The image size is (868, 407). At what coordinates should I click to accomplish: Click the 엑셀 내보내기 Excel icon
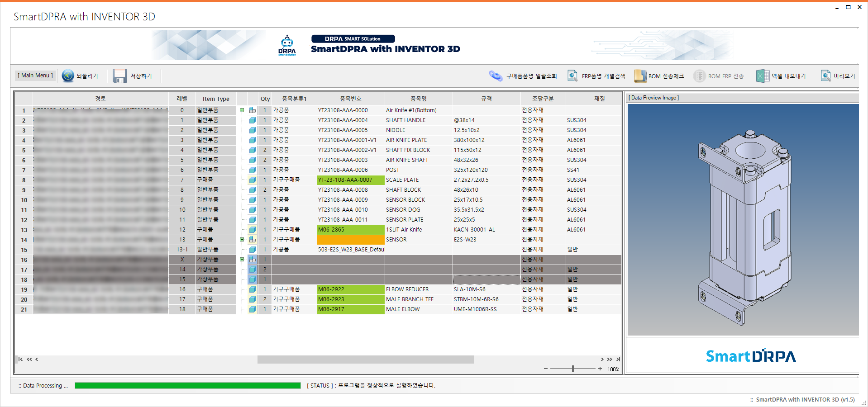pos(763,76)
